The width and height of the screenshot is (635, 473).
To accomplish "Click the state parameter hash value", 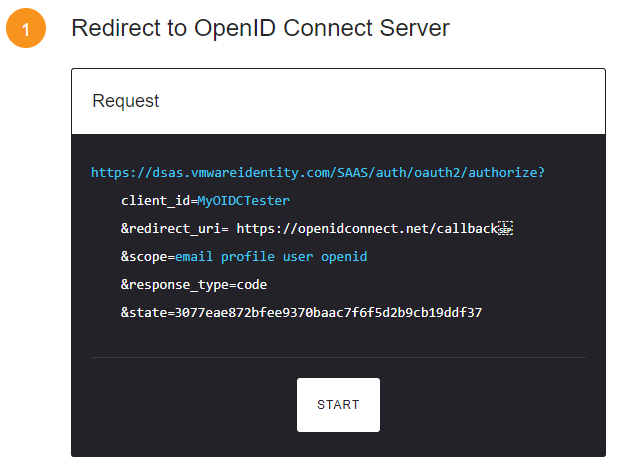I will 328,313.
